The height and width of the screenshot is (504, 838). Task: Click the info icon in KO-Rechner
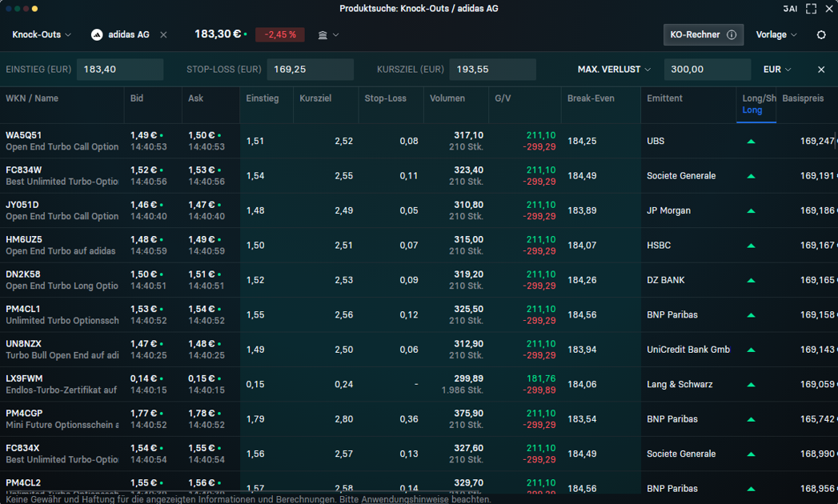pyautogui.click(x=732, y=34)
